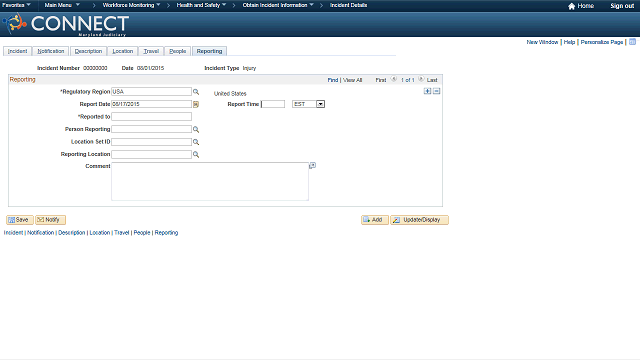Click the View All link
Image resolution: width=640 pixels, height=360 pixels.
(352, 80)
